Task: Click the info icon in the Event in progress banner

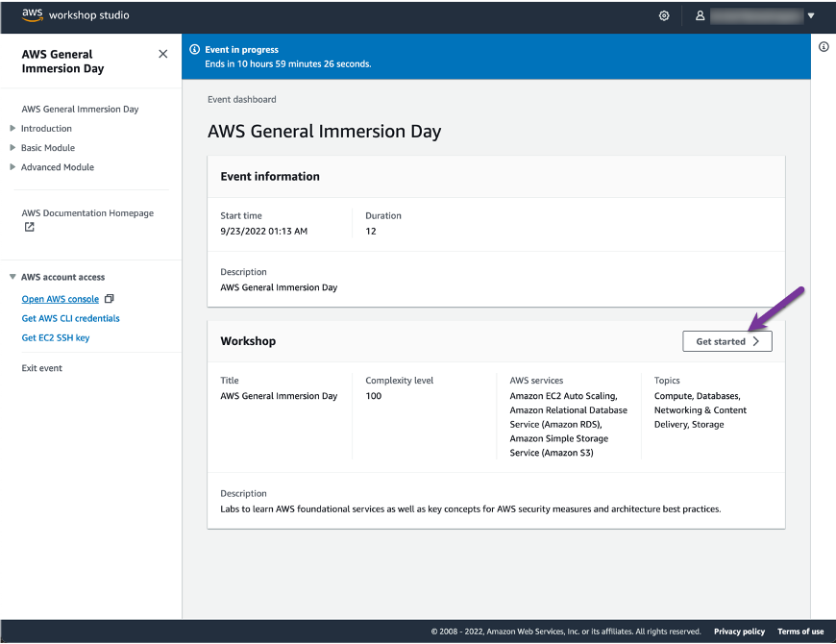Action: click(x=195, y=49)
